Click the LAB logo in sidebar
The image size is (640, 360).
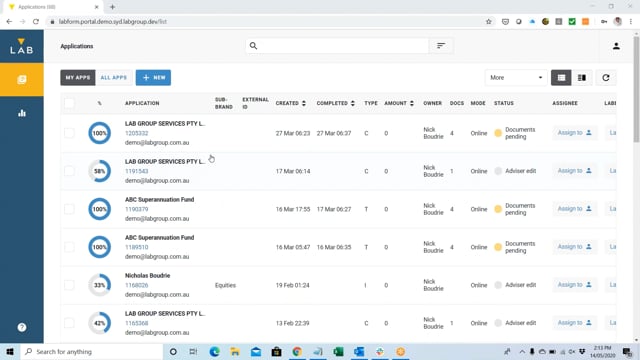click(22, 46)
